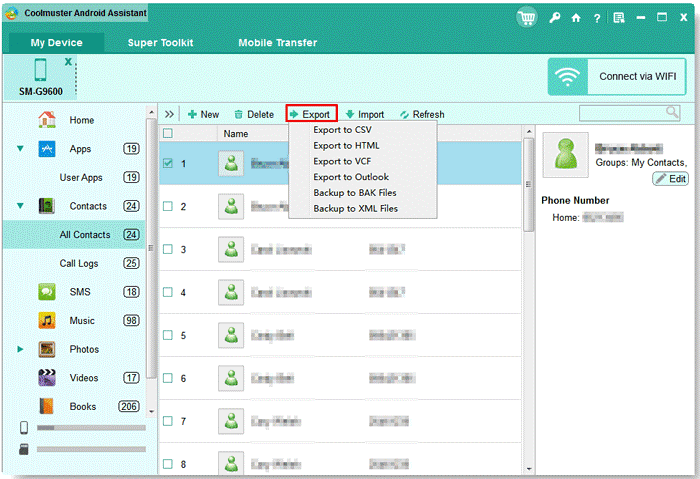This screenshot has height=479, width=700.
Task: Collapse the Apps tree section
Action: click(20, 149)
